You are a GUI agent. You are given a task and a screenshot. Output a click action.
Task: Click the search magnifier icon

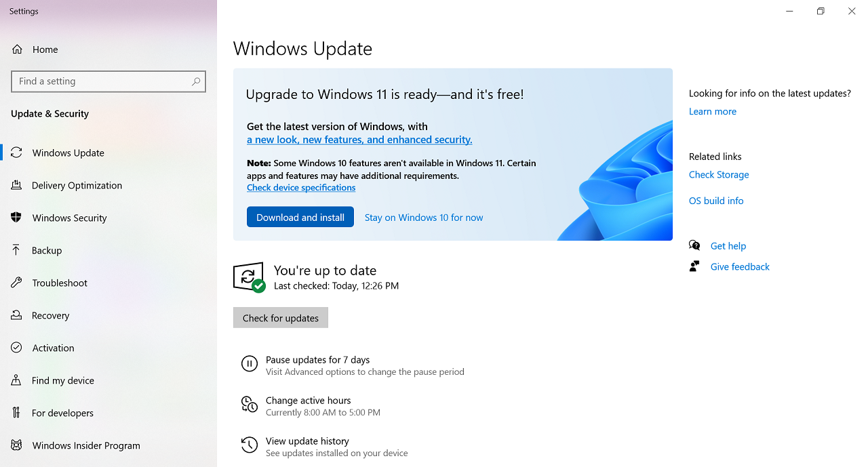coord(196,81)
